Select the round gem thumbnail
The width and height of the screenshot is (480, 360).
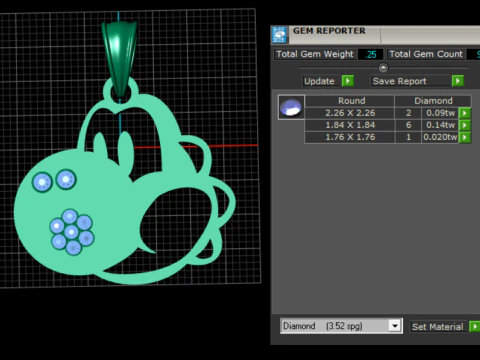point(291,107)
